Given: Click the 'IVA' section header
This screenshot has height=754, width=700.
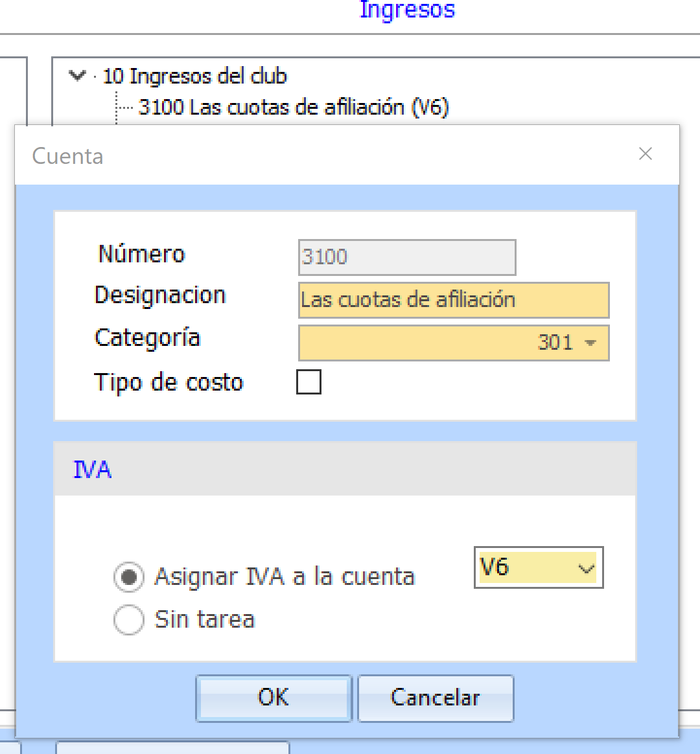Looking at the screenshot, I should click(92, 469).
